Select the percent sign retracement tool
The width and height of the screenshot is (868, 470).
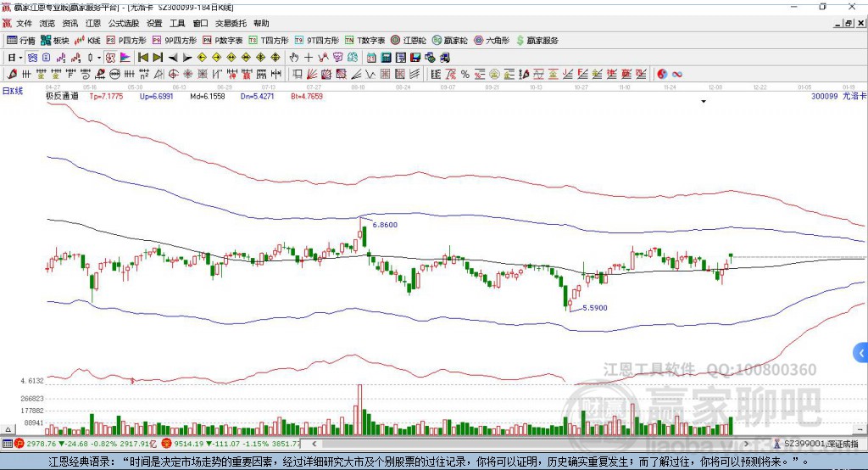465,75
